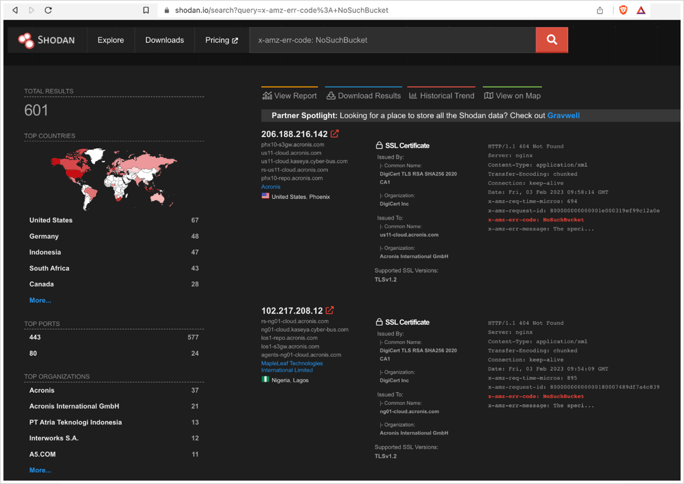Image resolution: width=684 pixels, height=484 pixels.
Task: Go back using browser back arrow
Action: click(15, 10)
